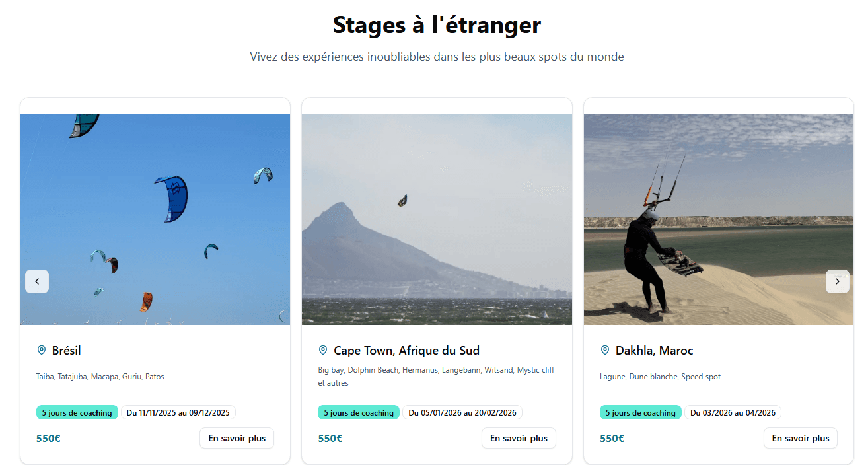Click the location pin icon beside Cape Town
The width and height of the screenshot is (868, 471).
tap(323, 351)
